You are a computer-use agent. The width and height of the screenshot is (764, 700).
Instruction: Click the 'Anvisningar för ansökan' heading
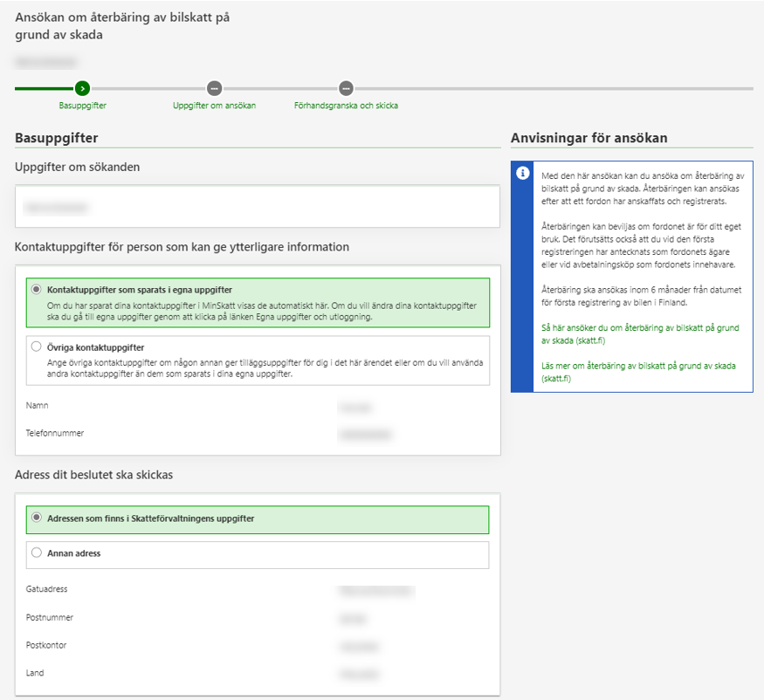pos(589,138)
